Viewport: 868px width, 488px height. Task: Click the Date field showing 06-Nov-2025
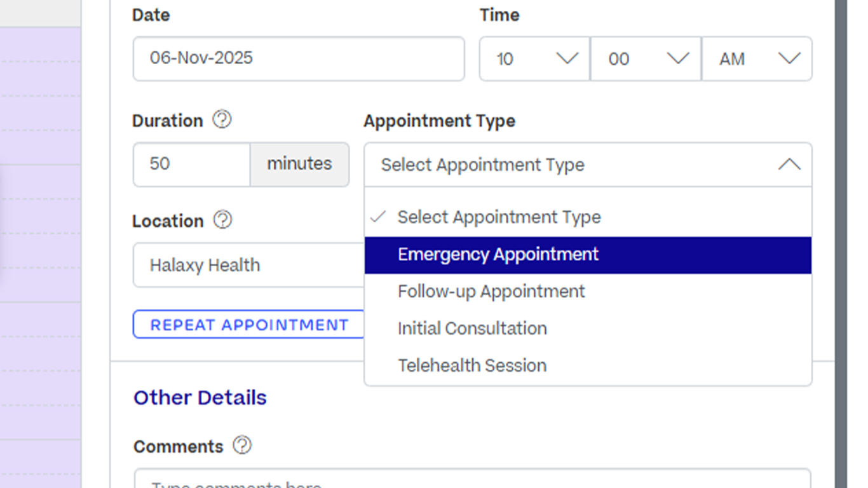tap(299, 58)
